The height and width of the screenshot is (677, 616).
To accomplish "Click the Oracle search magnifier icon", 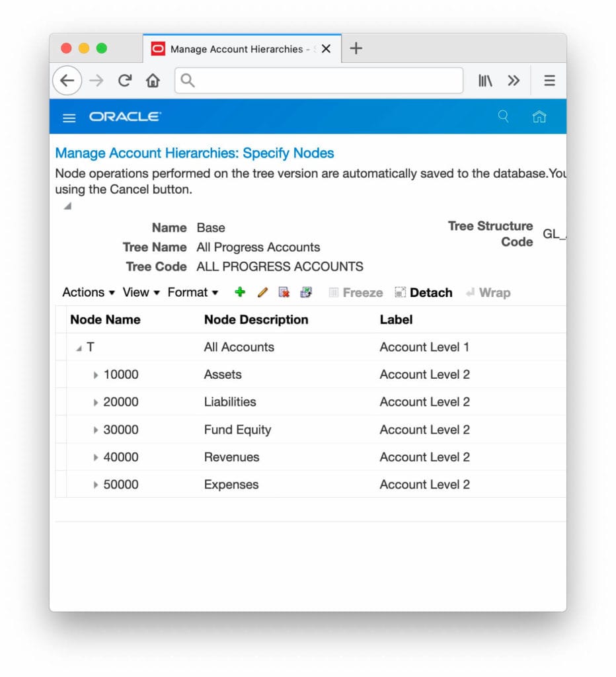I will (x=504, y=116).
